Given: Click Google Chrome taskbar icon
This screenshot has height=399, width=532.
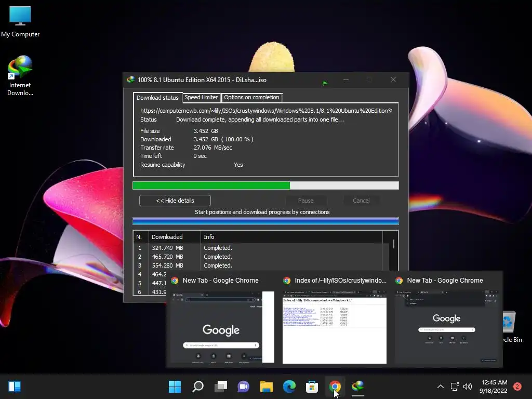Looking at the screenshot, I should tap(335, 386).
